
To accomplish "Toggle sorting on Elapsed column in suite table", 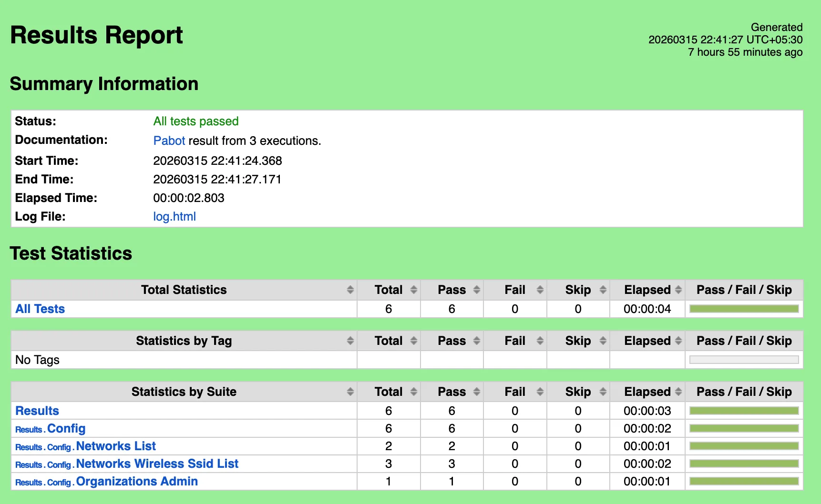I will coord(678,392).
